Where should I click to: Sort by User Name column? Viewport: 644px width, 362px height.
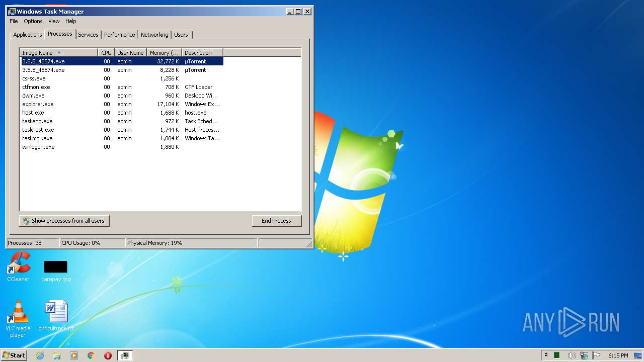click(130, 52)
